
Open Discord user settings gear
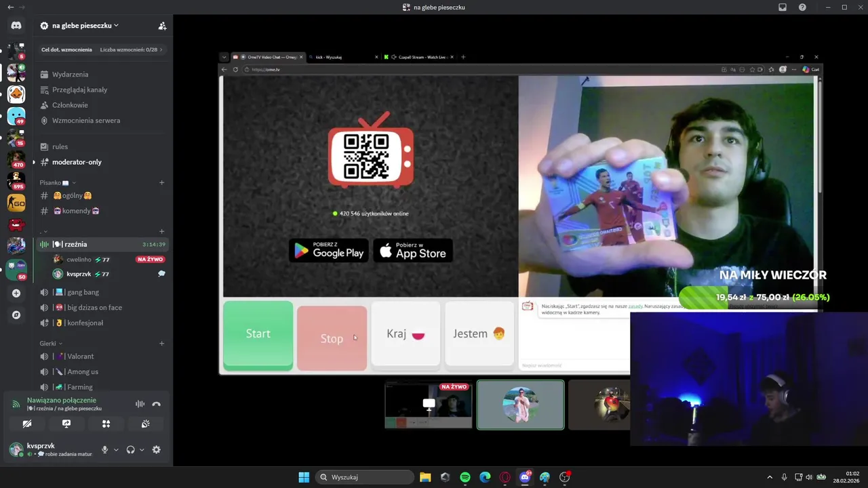click(157, 449)
